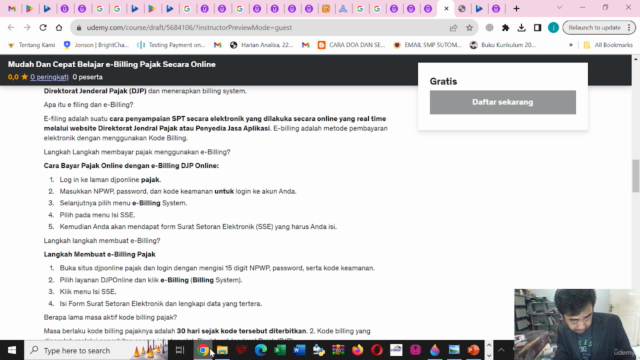This screenshot has height=360, width=640.
Task: Open the 0 peringkat ratings link
Action: (49, 77)
